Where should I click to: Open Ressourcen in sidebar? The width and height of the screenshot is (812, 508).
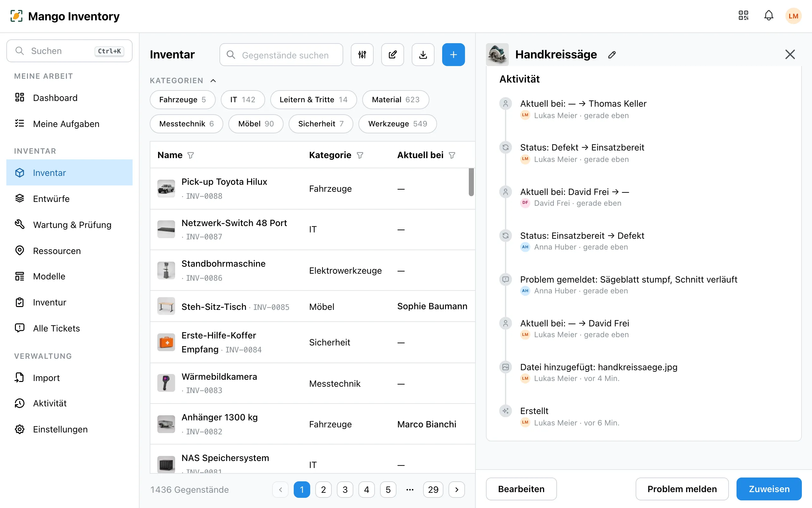(x=69, y=251)
